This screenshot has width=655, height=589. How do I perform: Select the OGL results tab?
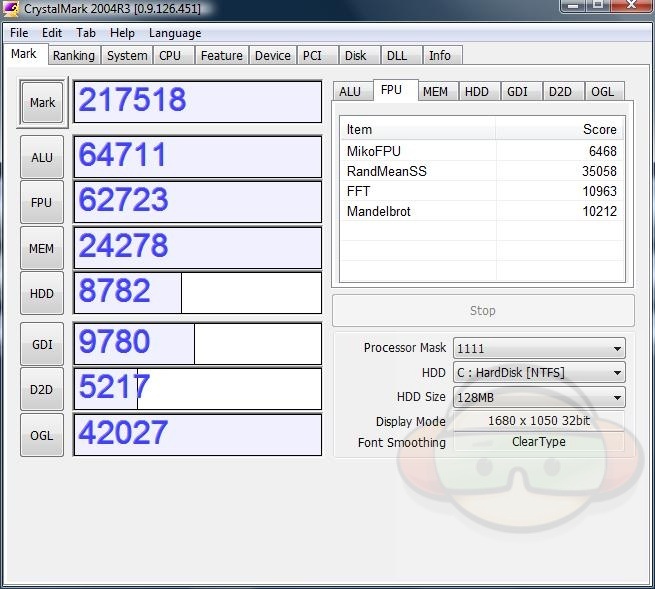pos(603,91)
